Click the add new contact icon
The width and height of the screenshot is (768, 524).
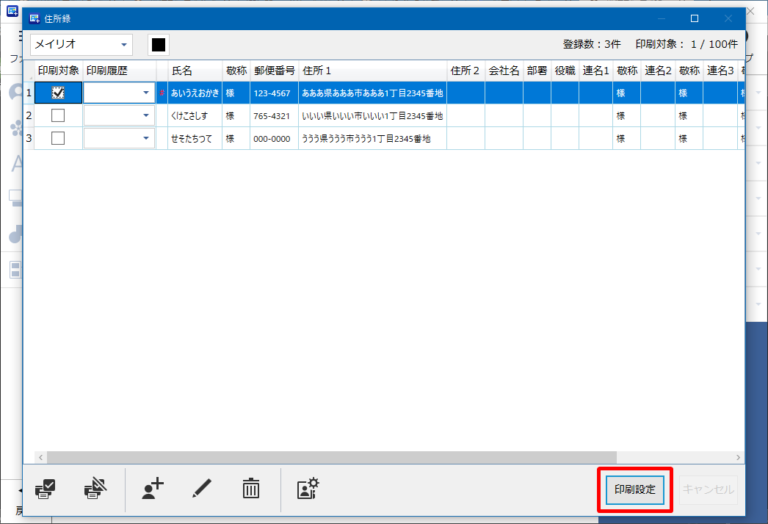click(152, 489)
